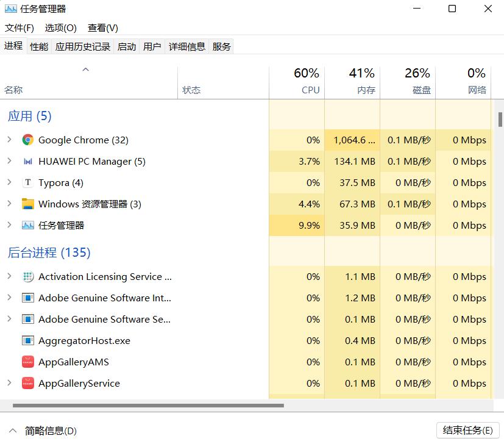
Task: Select the Typora app icon
Action: point(27,182)
